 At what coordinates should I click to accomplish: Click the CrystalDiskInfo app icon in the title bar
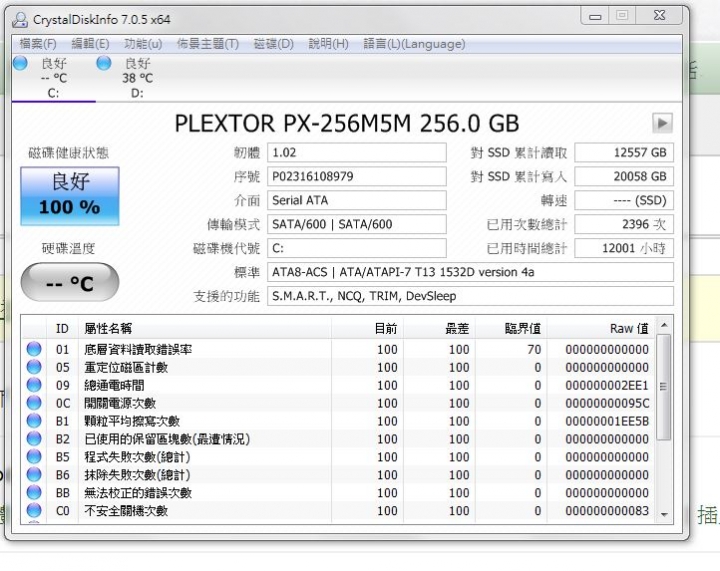[x=20, y=20]
